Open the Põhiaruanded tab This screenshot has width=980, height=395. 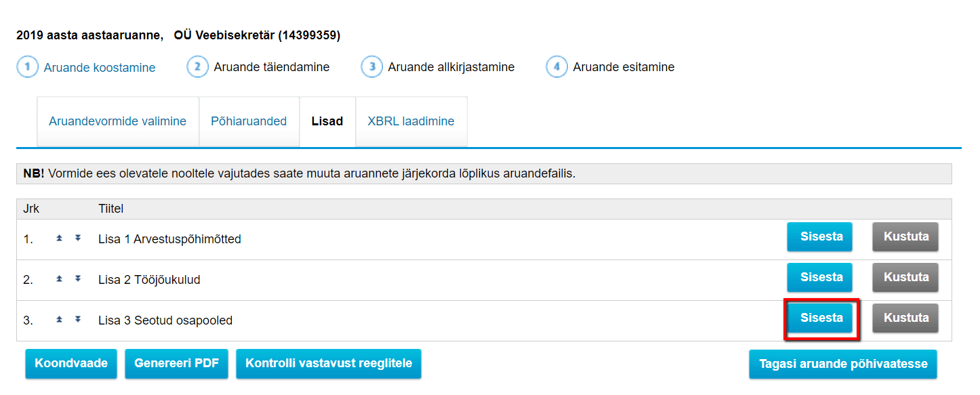(x=249, y=122)
